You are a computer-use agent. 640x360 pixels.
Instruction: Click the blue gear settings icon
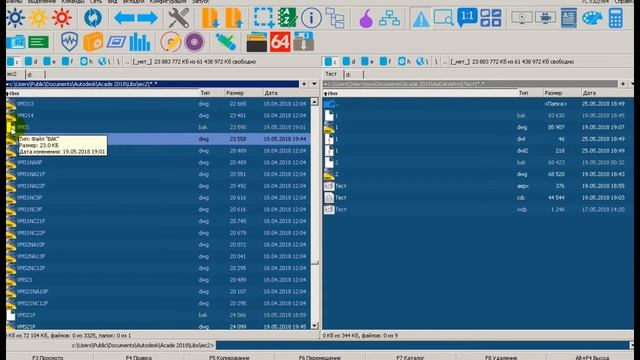click(16, 18)
